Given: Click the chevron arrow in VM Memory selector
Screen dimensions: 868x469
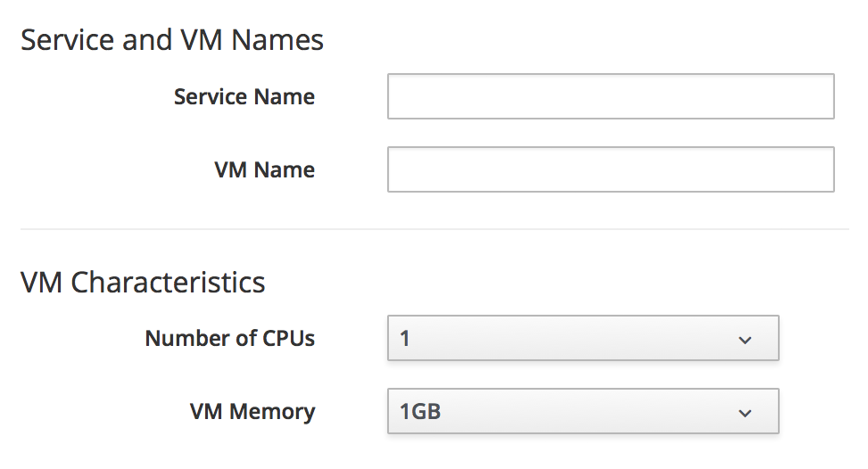Looking at the screenshot, I should click(x=746, y=413).
